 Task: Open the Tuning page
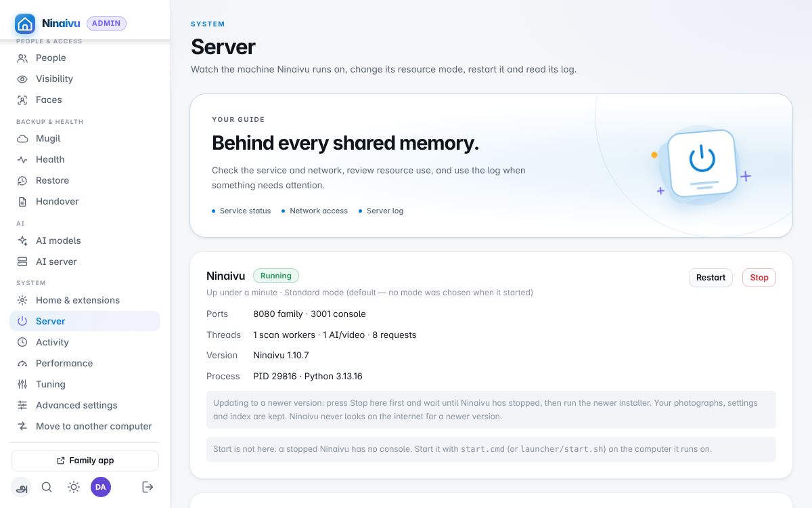point(85,384)
